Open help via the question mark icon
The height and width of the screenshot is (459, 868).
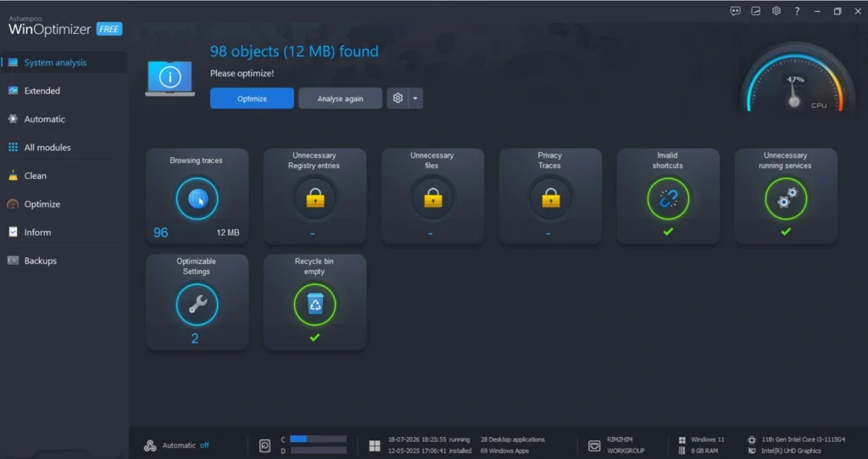point(797,11)
